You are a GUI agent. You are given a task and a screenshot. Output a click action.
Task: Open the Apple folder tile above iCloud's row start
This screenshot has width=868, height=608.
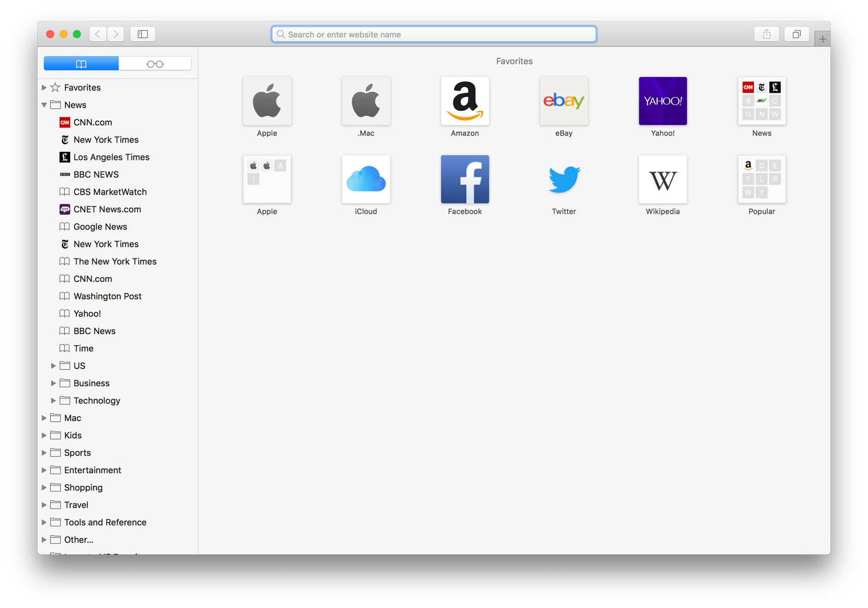tap(267, 179)
